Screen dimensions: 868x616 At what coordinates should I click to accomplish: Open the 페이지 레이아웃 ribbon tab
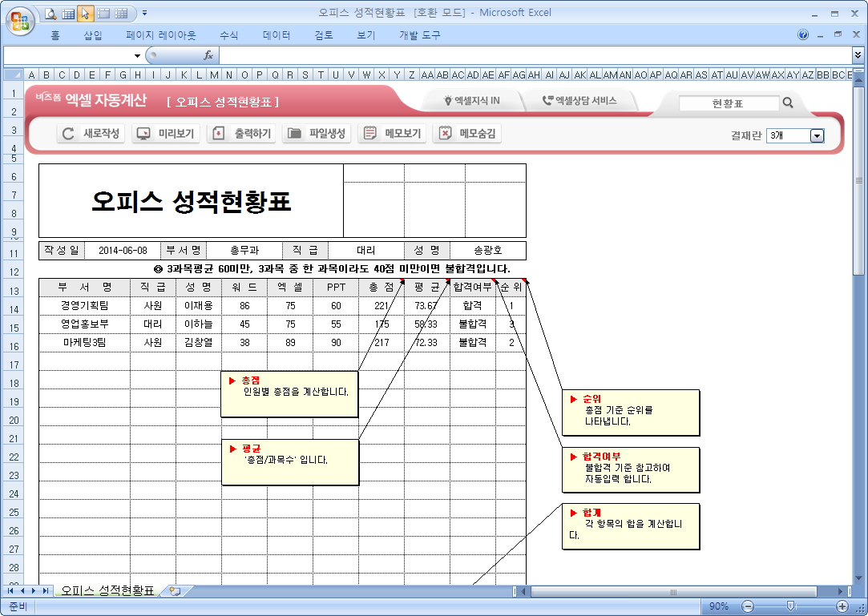[x=160, y=35]
